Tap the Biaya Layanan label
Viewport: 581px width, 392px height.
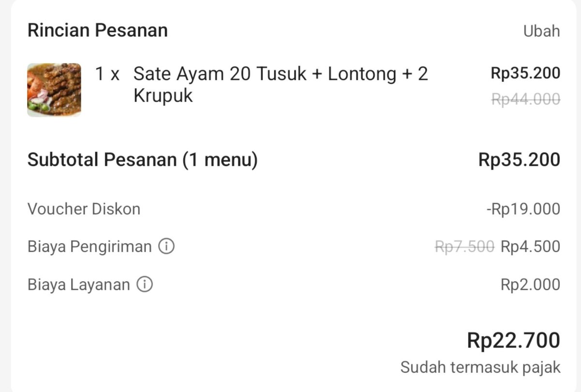78,285
